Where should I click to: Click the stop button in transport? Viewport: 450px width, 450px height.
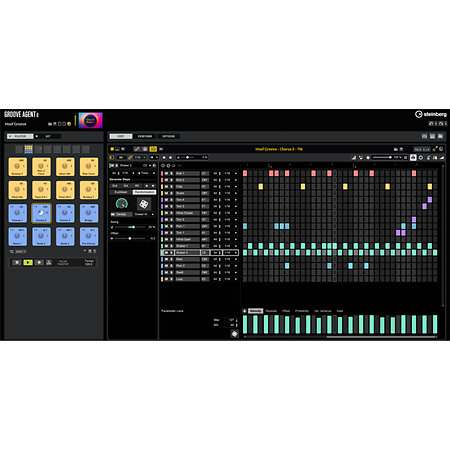click(17, 263)
